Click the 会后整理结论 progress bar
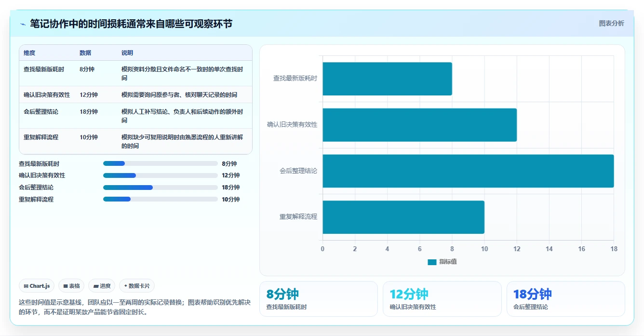This screenshot has height=336, width=644. click(x=161, y=188)
